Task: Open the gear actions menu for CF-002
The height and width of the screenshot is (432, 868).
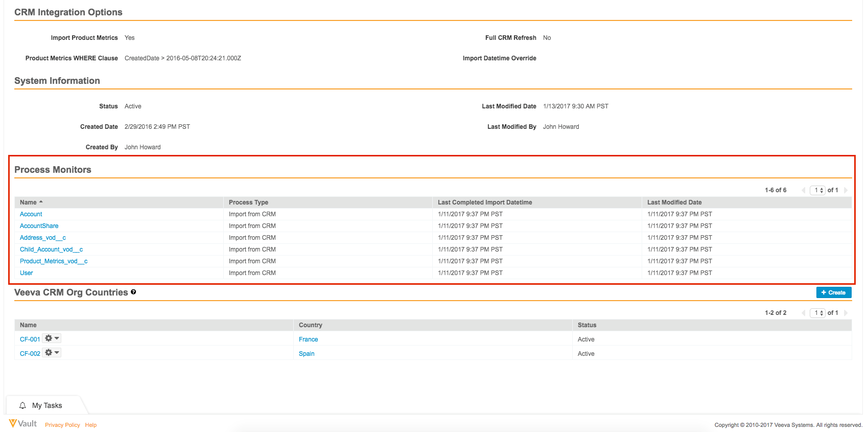Action: tap(52, 353)
